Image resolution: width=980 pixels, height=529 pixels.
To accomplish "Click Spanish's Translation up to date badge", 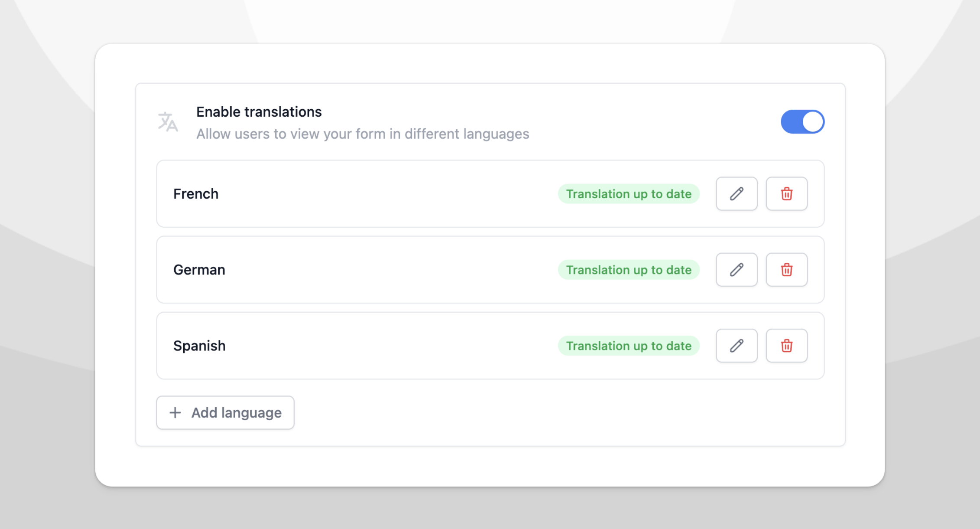I will coord(628,346).
